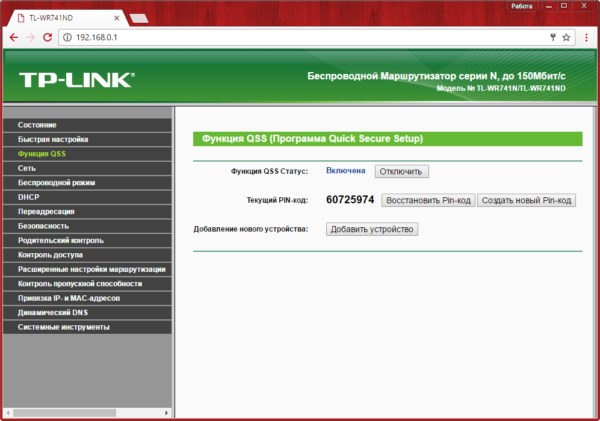Select the TL-WR741ND tab
This screenshot has height=421, width=600.
tap(67, 18)
